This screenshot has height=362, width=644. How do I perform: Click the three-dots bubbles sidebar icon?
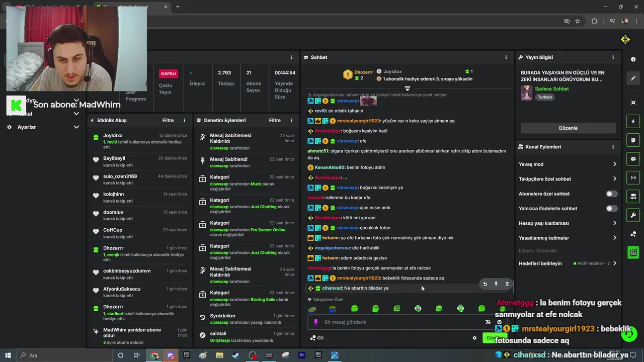pyautogui.click(x=633, y=234)
